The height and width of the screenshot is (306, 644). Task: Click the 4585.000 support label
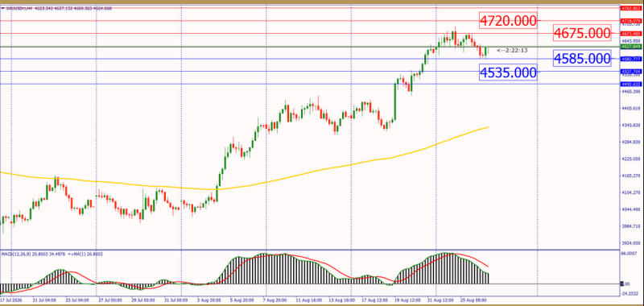coord(582,59)
